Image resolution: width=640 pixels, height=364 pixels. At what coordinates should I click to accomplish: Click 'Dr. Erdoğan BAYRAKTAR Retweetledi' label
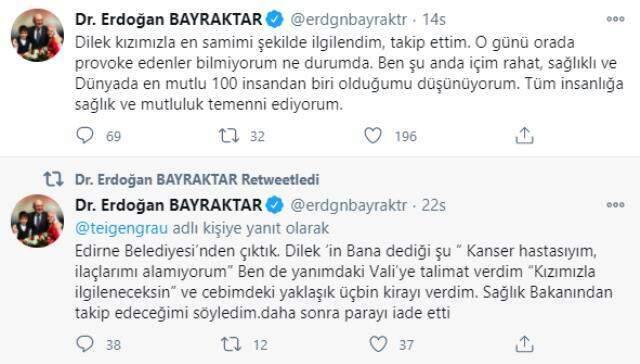197,180
